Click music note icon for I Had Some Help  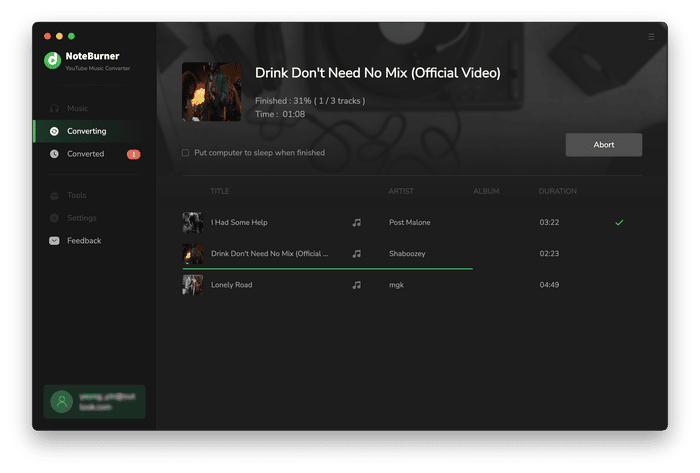(x=356, y=222)
